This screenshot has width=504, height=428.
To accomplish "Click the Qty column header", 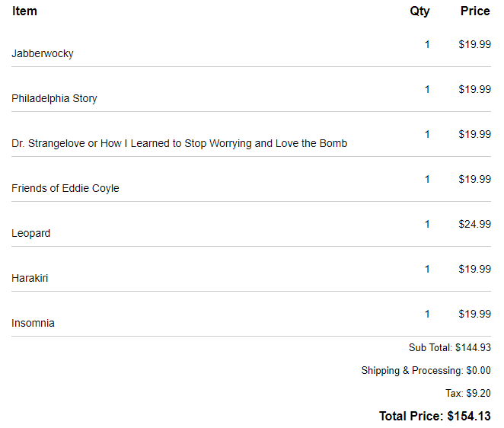I will click(x=419, y=11).
